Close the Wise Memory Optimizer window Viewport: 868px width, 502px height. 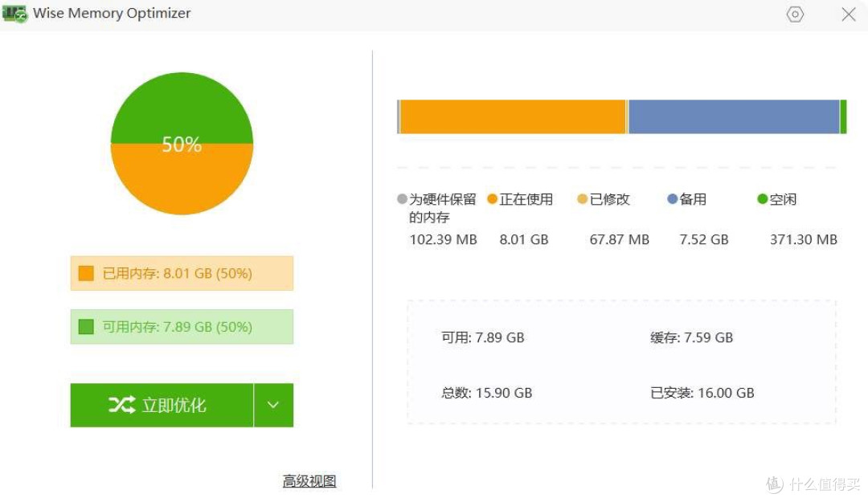(849, 14)
